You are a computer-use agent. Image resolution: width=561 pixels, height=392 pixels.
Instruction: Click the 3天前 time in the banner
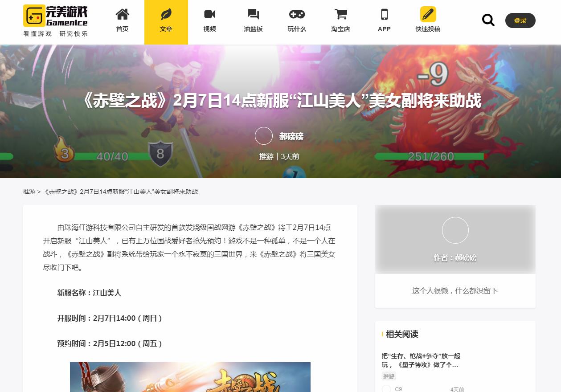tap(290, 157)
